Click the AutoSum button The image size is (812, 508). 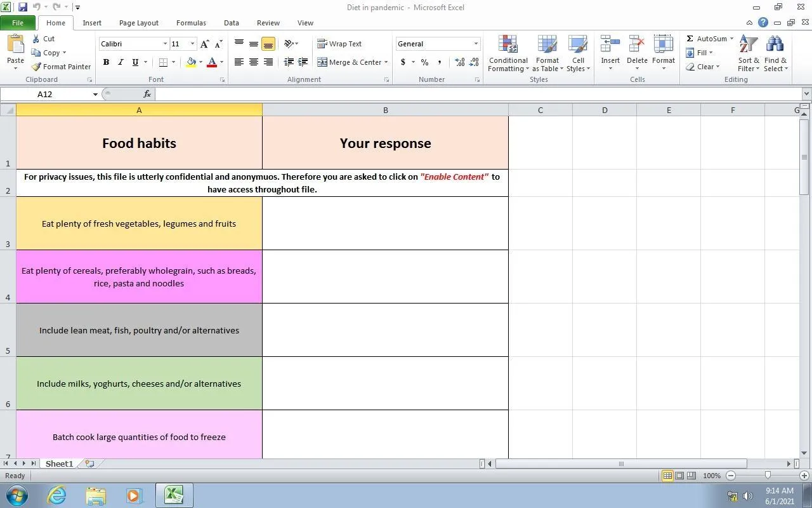[x=708, y=39]
